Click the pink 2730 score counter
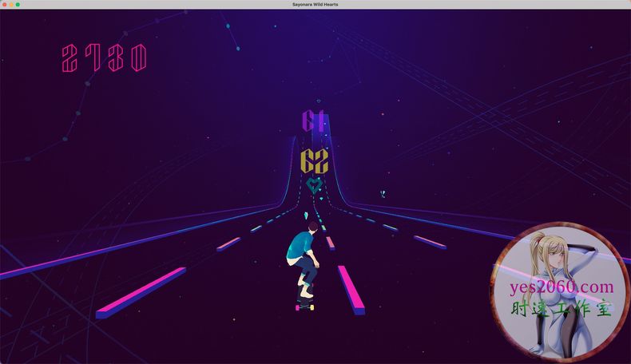The image size is (631, 364). (104, 58)
